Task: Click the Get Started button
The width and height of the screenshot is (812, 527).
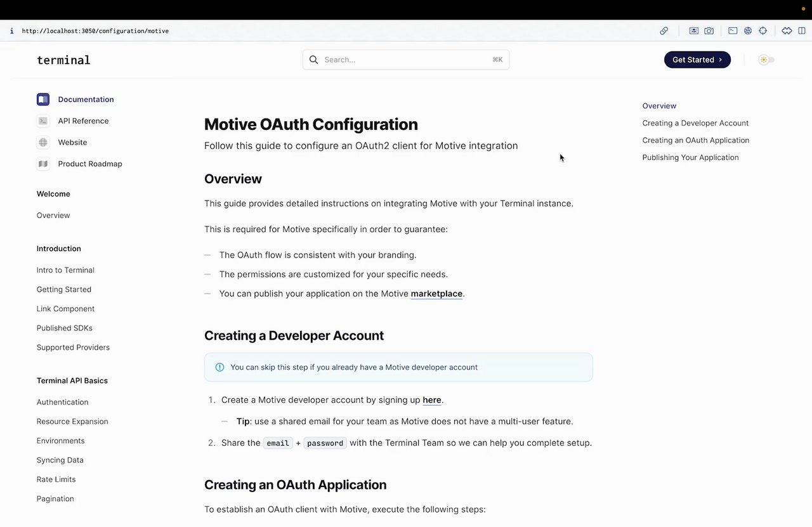Action: point(697,60)
